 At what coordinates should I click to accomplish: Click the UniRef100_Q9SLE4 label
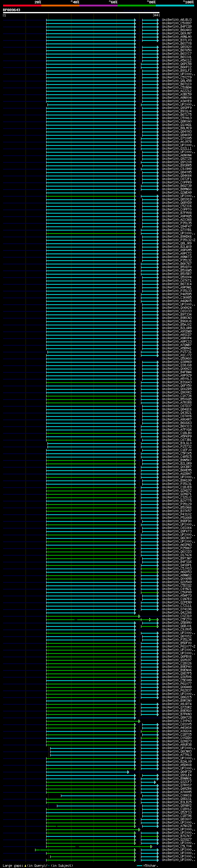(x=177, y=775)
